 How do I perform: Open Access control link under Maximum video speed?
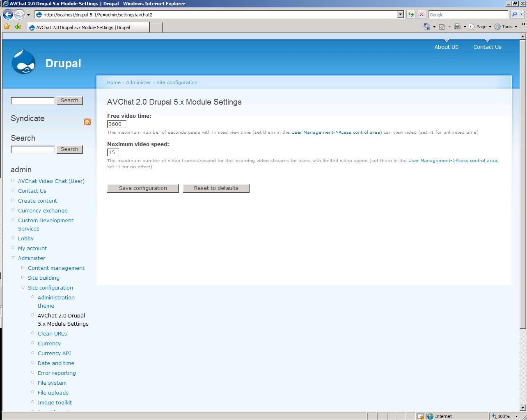click(x=453, y=161)
